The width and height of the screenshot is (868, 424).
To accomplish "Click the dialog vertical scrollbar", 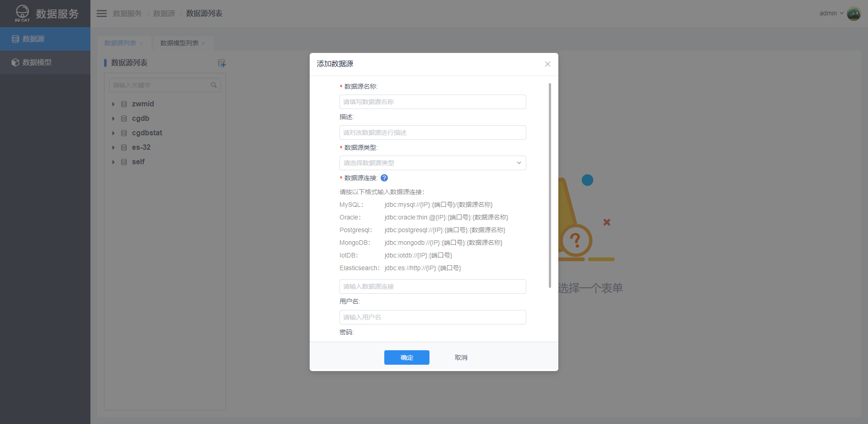I will point(550,185).
